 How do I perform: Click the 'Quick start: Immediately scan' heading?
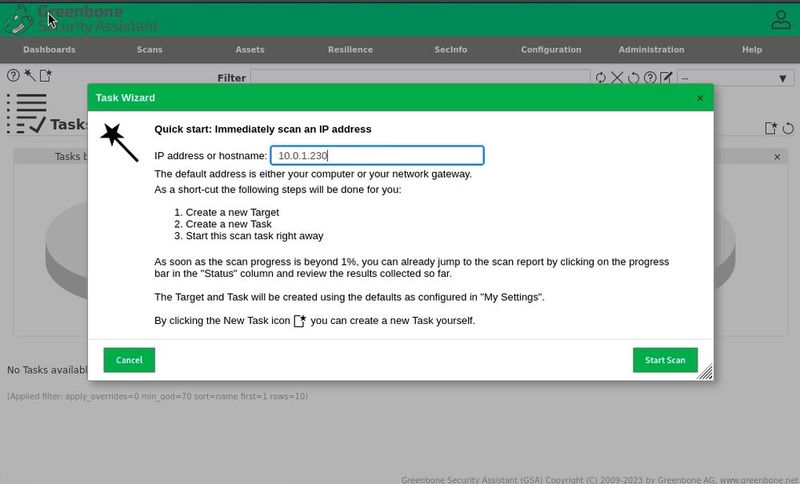tap(263, 129)
